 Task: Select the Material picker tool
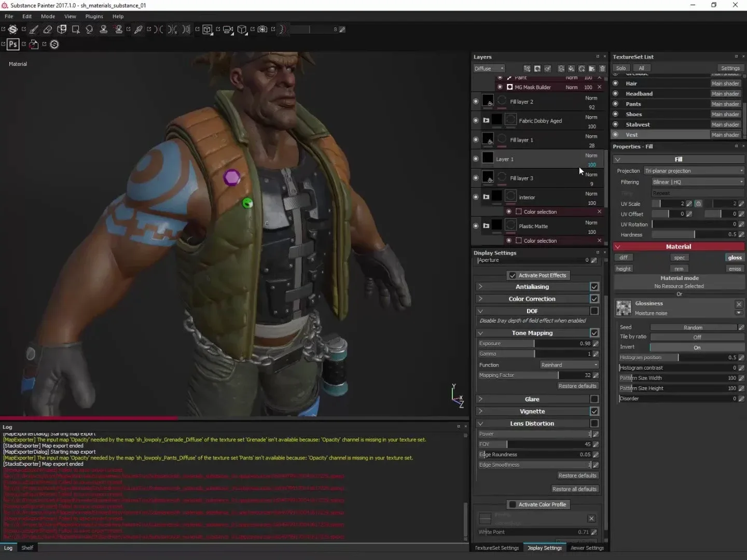(x=137, y=30)
